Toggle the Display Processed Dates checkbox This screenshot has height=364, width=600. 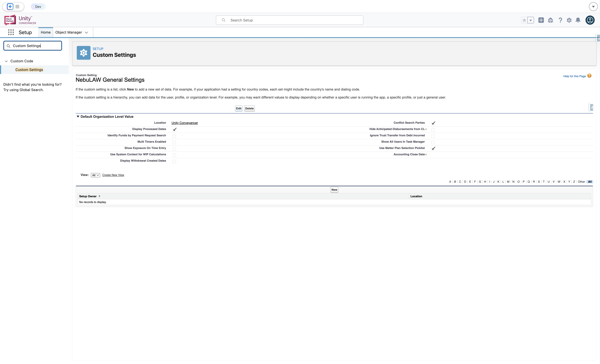click(175, 129)
